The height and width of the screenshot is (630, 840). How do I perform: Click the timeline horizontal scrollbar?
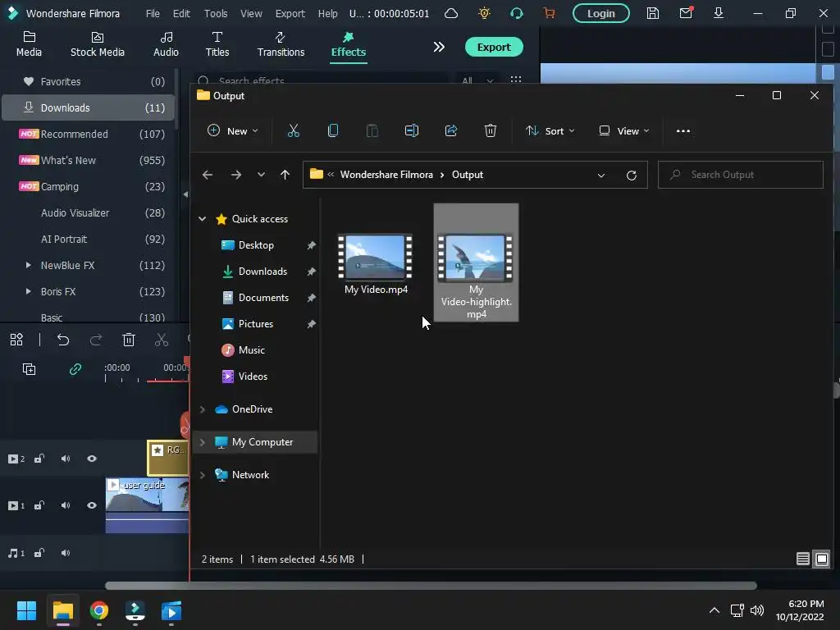[431, 586]
